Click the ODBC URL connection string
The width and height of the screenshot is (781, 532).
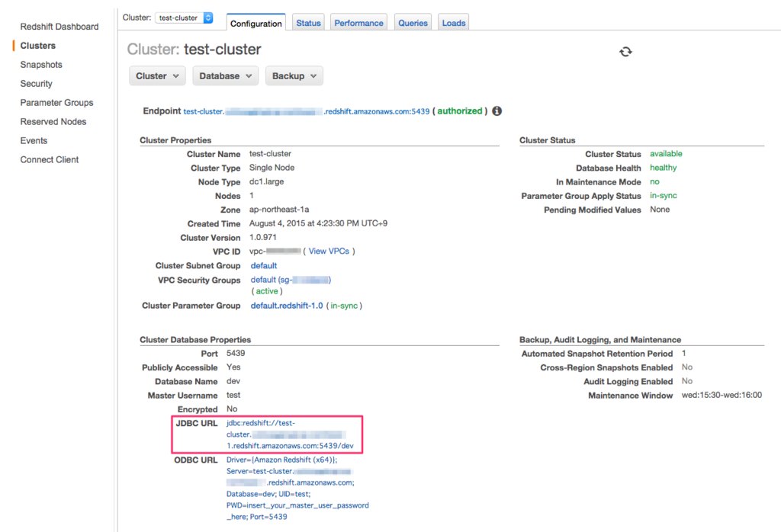[x=297, y=489]
